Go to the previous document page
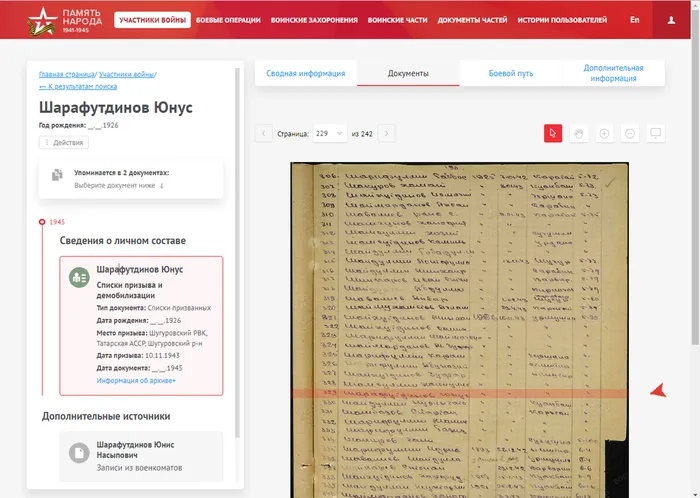700x498 pixels. click(263, 133)
